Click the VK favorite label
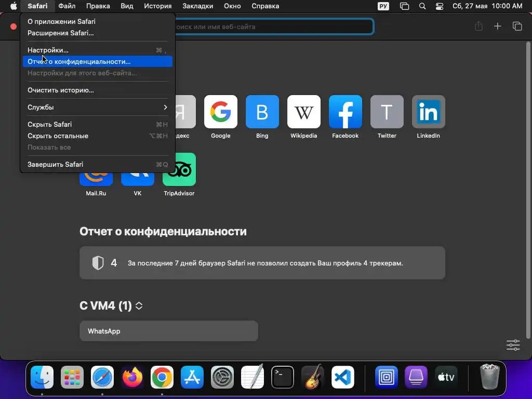Screen dimensions: 532x399 point(137,193)
